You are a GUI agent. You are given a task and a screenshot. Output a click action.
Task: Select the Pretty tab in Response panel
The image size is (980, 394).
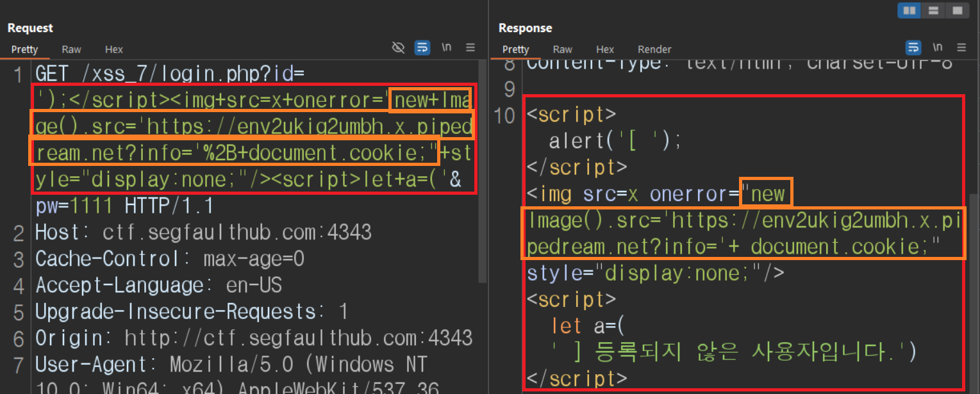pos(515,49)
